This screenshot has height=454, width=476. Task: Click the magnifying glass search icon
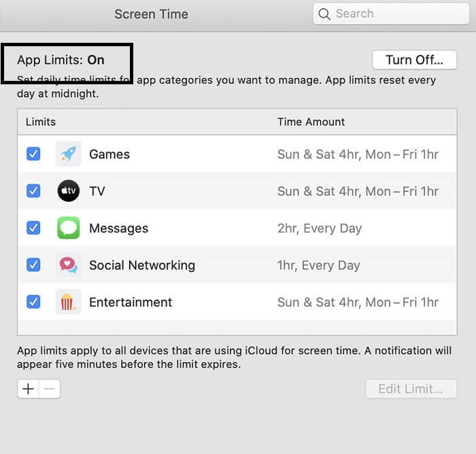[x=326, y=14]
